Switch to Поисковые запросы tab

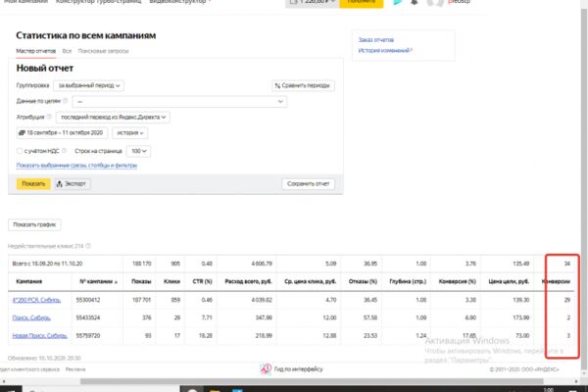pos(103,51)
